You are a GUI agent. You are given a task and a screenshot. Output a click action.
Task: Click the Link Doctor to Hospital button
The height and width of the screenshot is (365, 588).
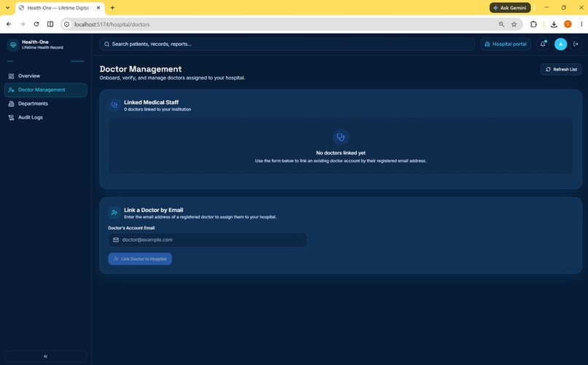coord(140,259)
